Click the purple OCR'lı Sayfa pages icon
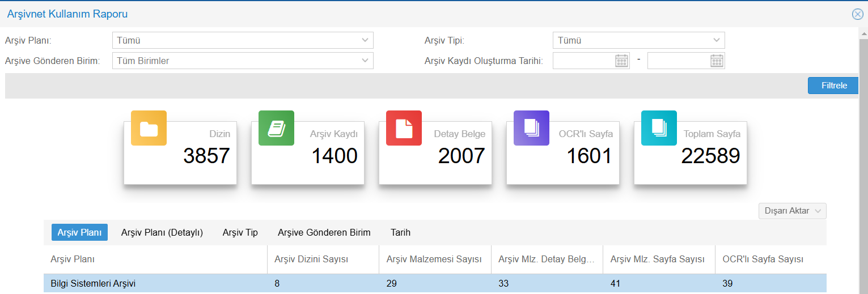Image resolution: width=868 pixels, height=294 pixels. click(x=531, y=128)
